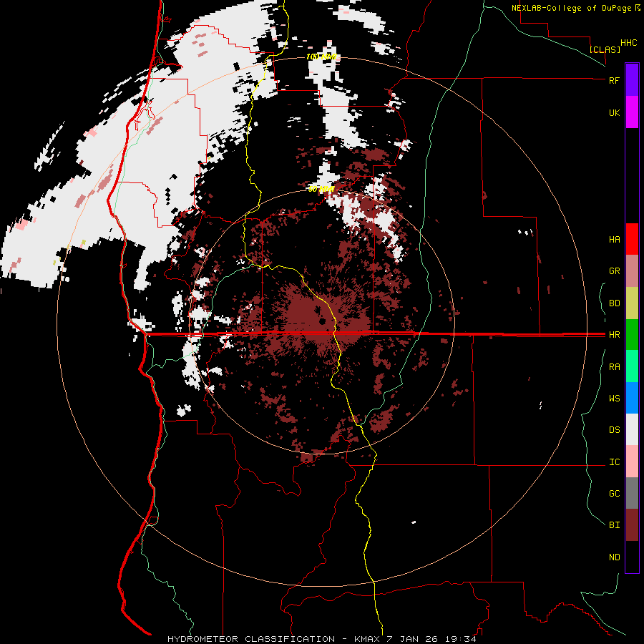
Task: Click the BI legend label
Action: 614,525
